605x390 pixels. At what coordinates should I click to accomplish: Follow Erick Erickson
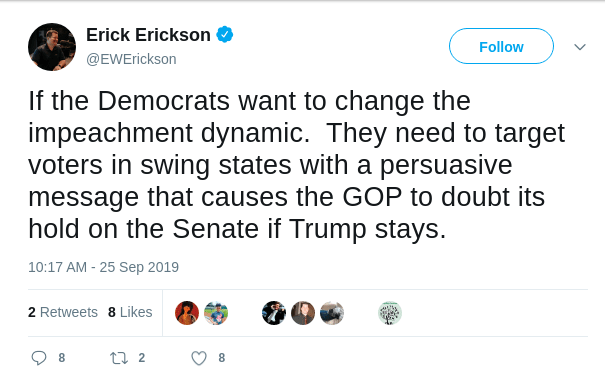tap(501, 46)
